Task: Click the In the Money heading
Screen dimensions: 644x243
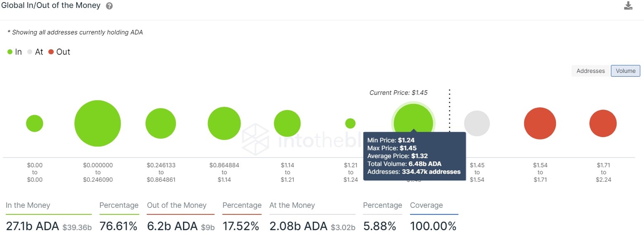Action: point(28,205)
